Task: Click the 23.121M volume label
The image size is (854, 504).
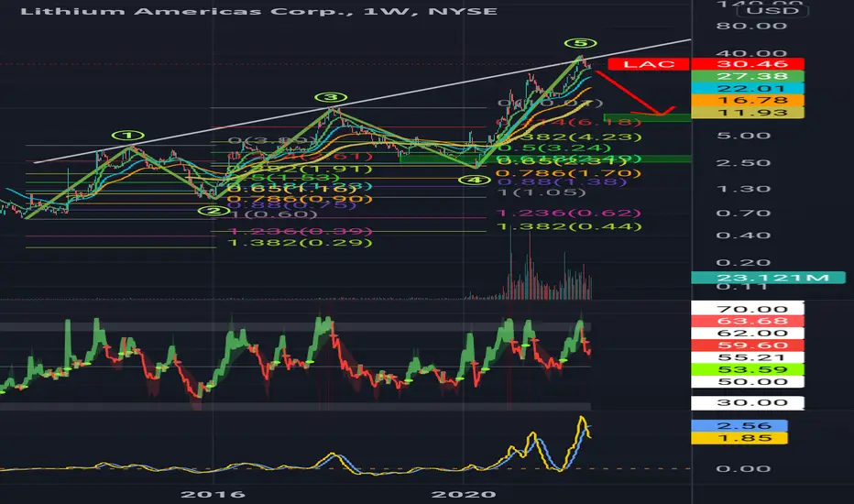Action: (x=768, y=278)
